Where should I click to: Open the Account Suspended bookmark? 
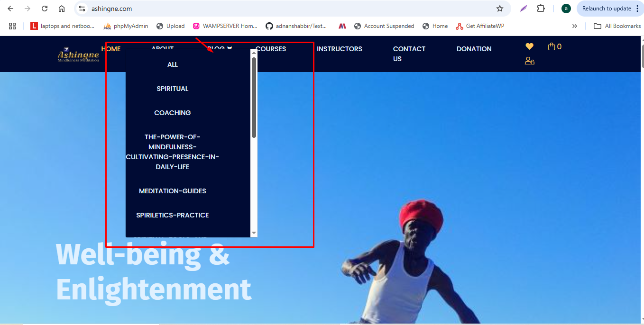tap(385, 26)
